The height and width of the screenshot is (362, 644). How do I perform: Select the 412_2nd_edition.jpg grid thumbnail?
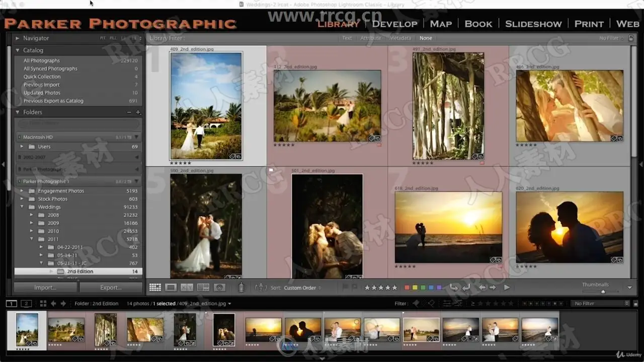click(x=327, y=106)
